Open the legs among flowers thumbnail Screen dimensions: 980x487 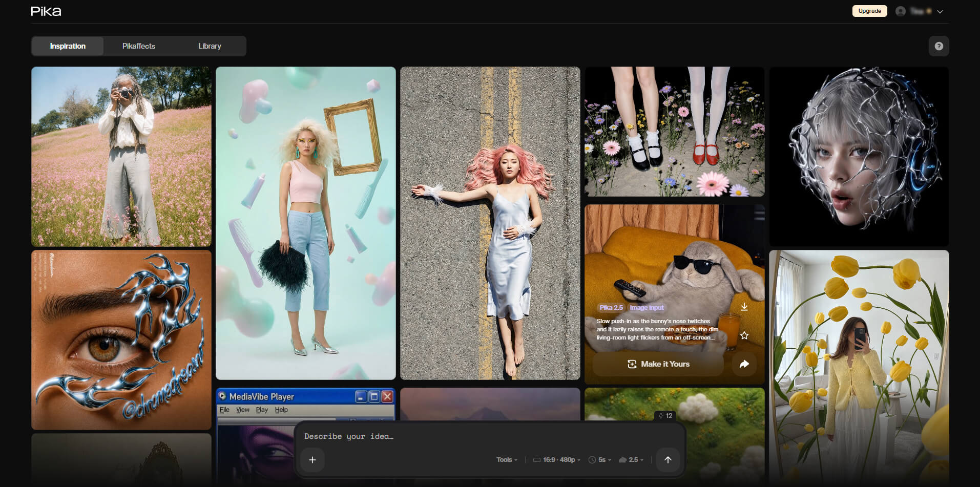(675, 132)
